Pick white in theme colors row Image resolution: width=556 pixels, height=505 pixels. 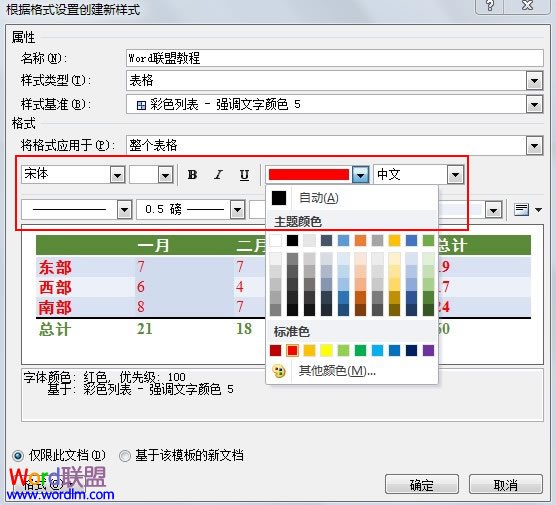coord(276,240)
